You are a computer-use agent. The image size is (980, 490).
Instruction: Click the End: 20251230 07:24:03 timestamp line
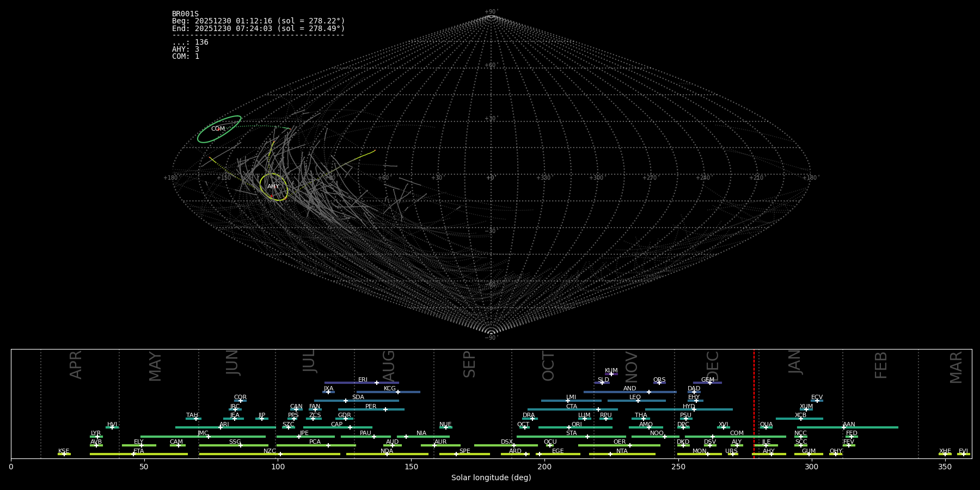[x=259, y=28]
